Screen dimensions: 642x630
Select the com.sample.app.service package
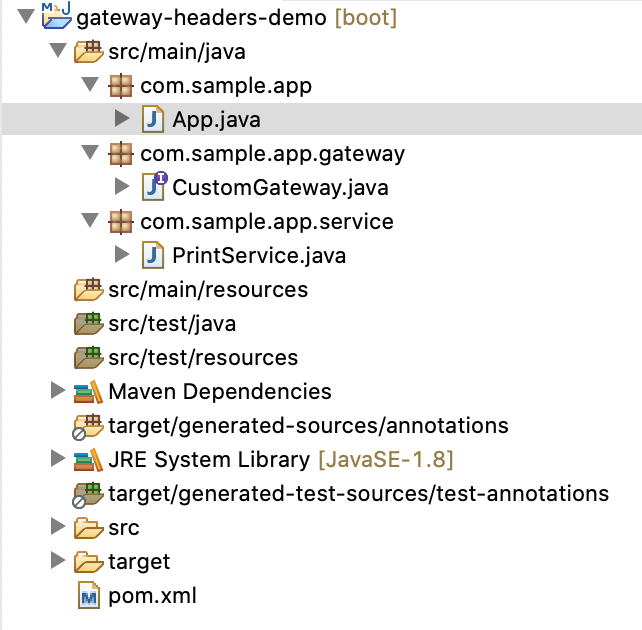tap(267, 222)
